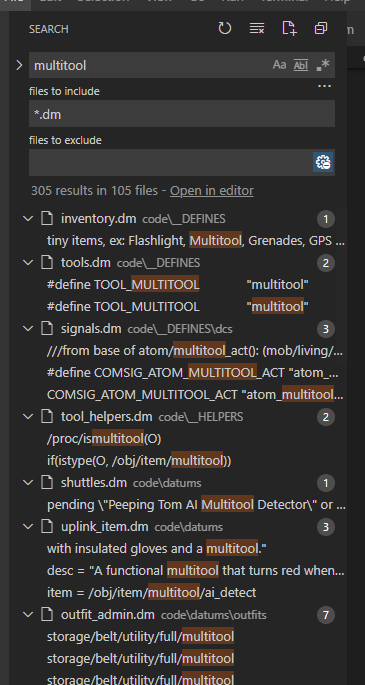The width and height of the screenshot is (365, 685).
Task: Click the shuttles.dm file icon
Action: [47, 482]
